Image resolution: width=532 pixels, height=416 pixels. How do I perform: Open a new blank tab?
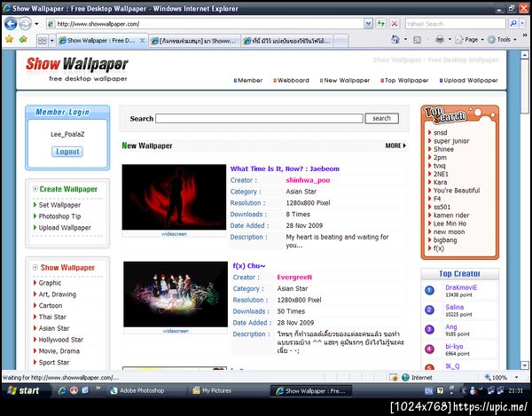[x=341, y=41]
